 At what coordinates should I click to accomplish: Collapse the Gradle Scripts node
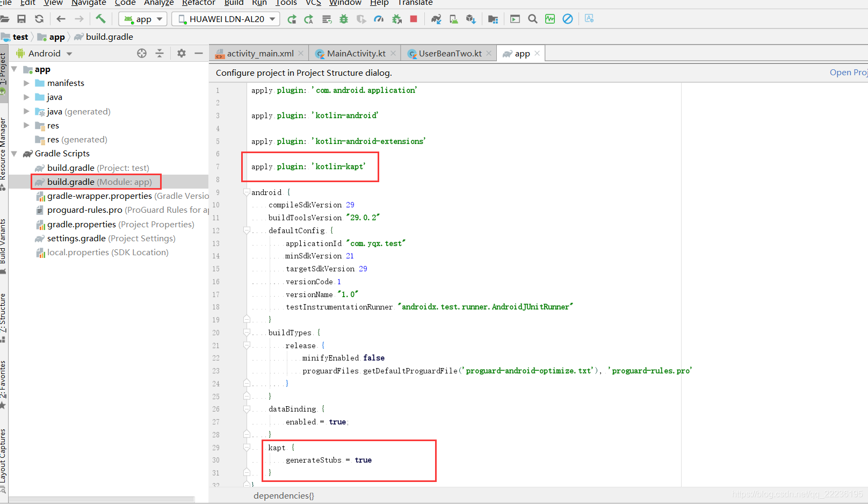click(14, 154)
